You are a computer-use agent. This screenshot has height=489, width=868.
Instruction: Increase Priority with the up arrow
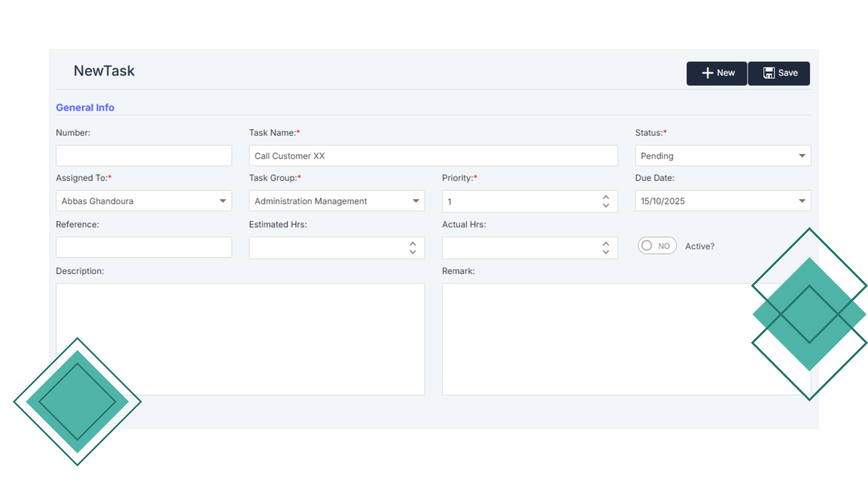click(606, 197)
